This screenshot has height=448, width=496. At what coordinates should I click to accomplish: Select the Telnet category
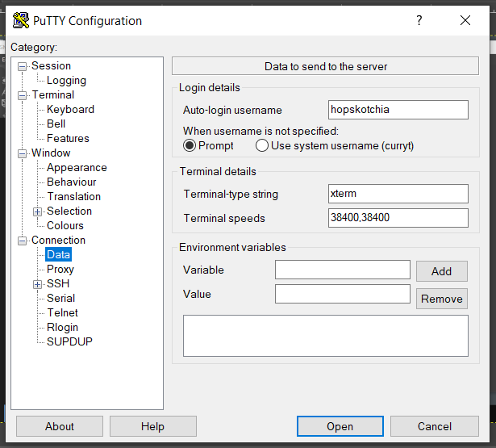point(62,313)
